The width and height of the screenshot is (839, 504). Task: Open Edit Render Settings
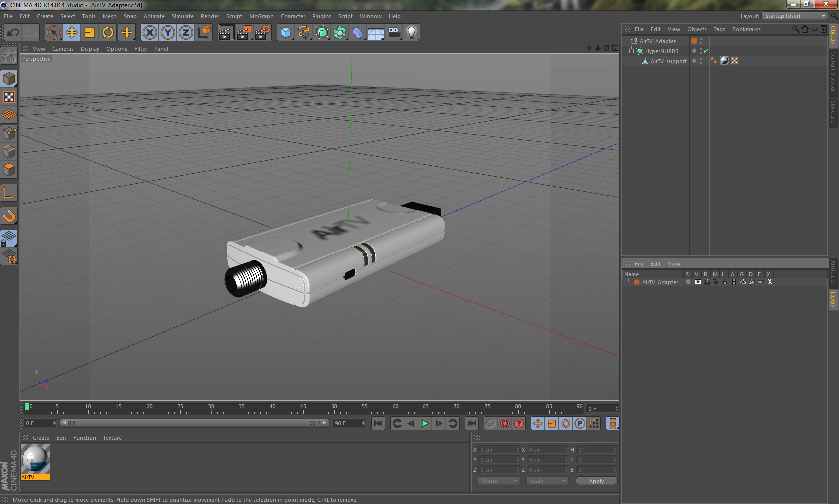pos(263,33)
